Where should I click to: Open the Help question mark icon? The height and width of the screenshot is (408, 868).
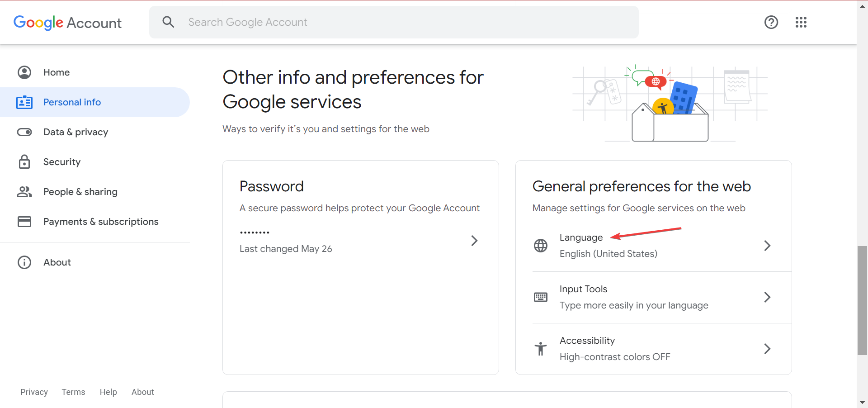click(x=771, y=22)
